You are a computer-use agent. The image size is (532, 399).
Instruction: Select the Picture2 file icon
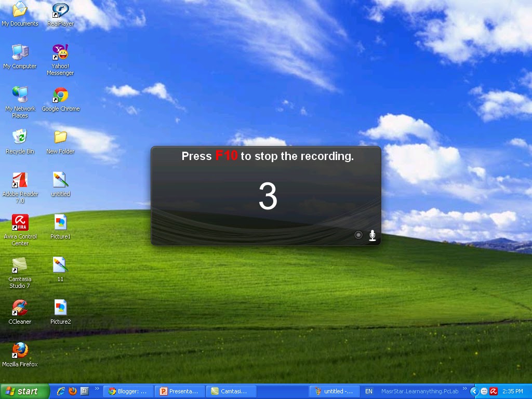pyautogui.click(x=60, y=312)
